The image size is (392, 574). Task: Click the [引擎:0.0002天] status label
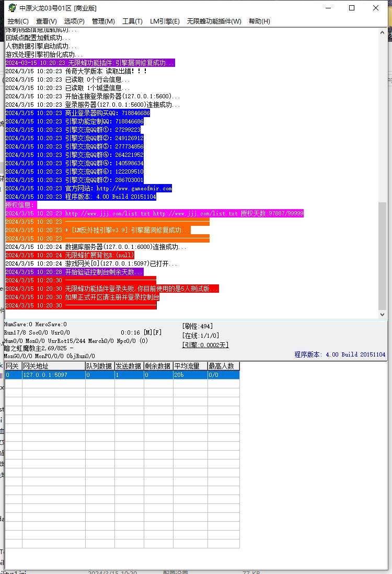click(205, 345)
